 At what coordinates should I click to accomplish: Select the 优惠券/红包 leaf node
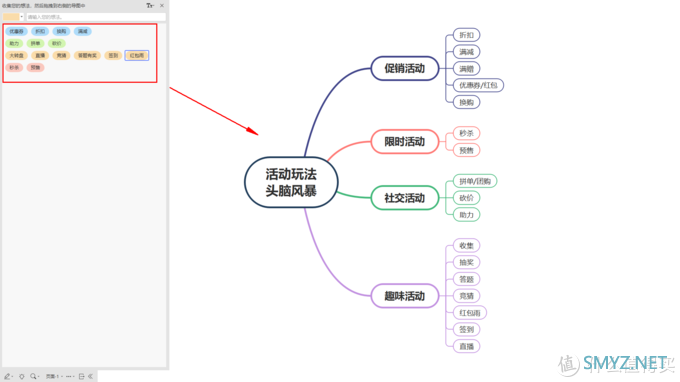(x=478, y=85)
